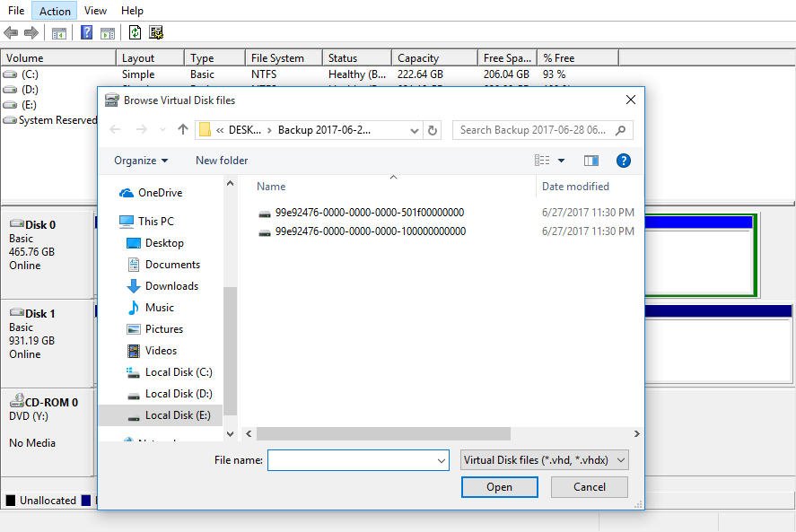The image size is (796, 532).
Task: Click the Refresh toolbar icon in Disk Management
Action: coord(135,33)
